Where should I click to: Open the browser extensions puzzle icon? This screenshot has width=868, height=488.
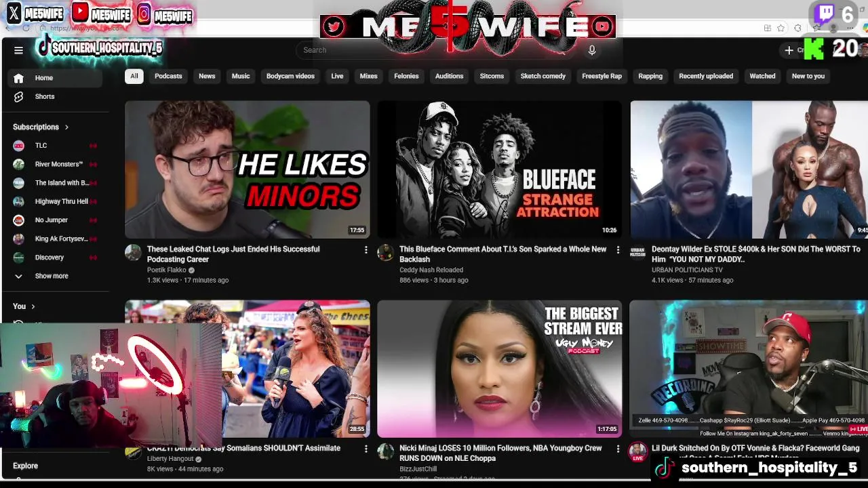click(x=797, y=28)
